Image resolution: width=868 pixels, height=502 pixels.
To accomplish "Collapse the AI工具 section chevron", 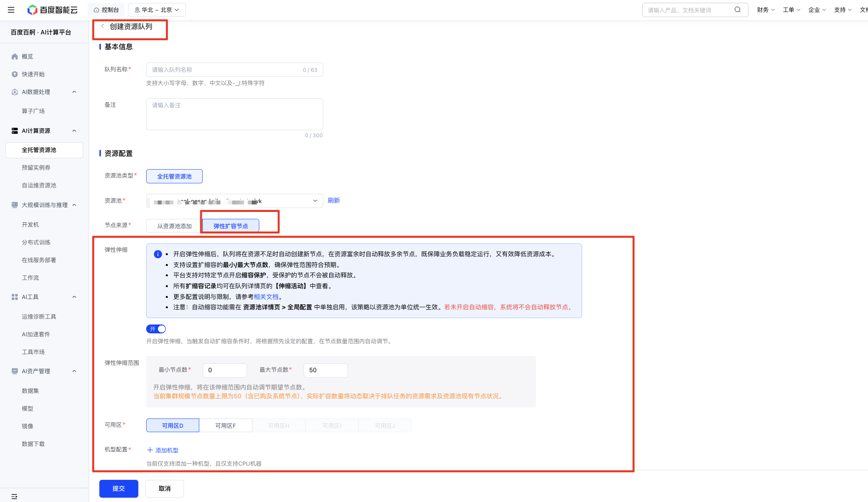I will [74, 297].
